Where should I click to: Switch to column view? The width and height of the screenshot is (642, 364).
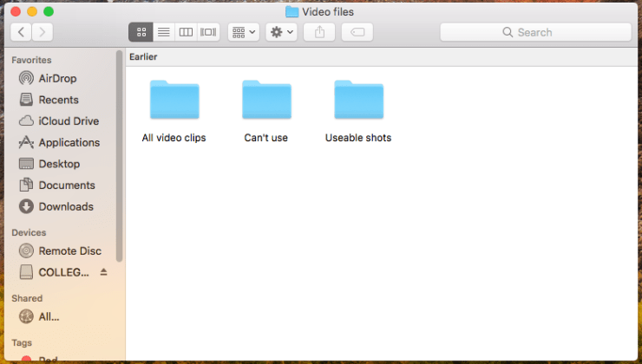tap(186, 32)
